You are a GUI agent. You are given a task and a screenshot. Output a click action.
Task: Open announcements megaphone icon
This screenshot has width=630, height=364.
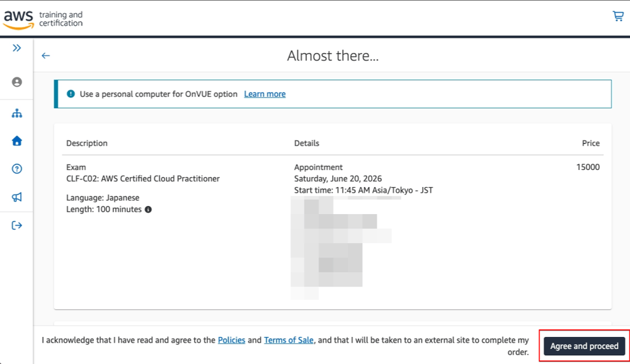pos(17,197)
